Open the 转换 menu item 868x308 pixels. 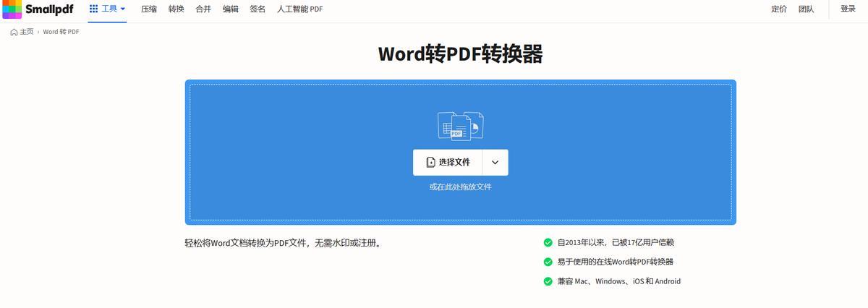click(x=176, y=9)
